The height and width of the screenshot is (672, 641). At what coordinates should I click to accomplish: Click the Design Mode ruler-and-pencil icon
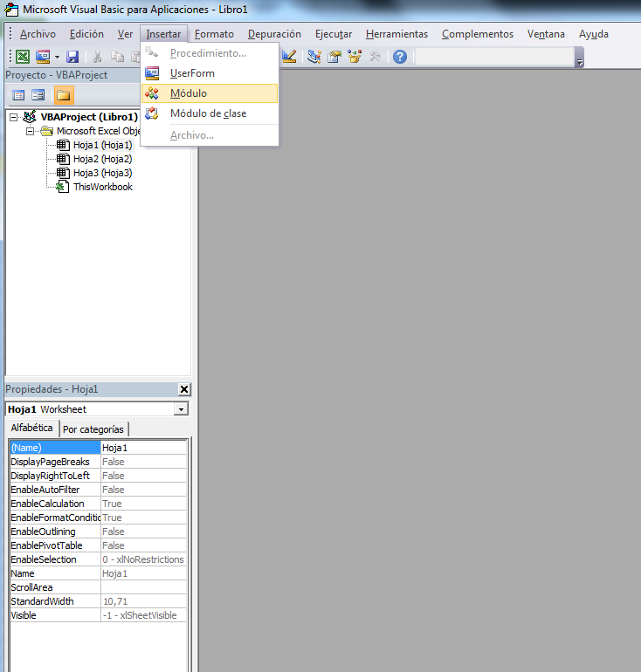289,57
